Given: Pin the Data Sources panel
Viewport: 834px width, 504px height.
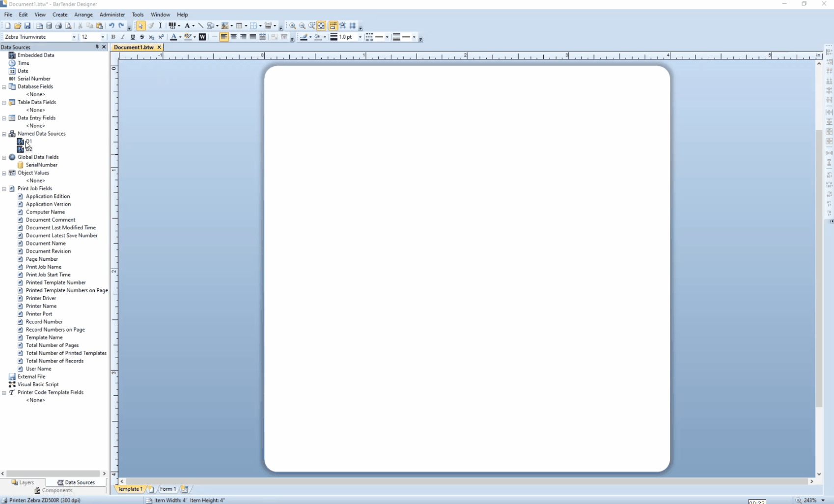Looking at the screenshot, I should pyautogui.click(x=97, y=47).
